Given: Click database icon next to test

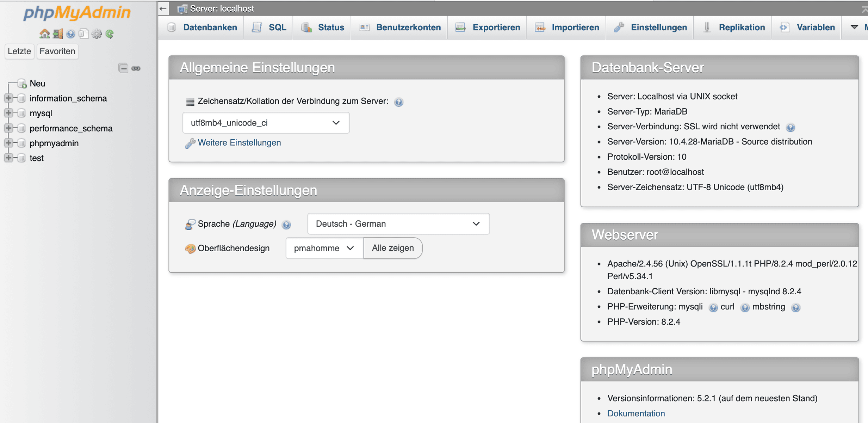Looking at the screenshot, I should [x=22, y=158].
